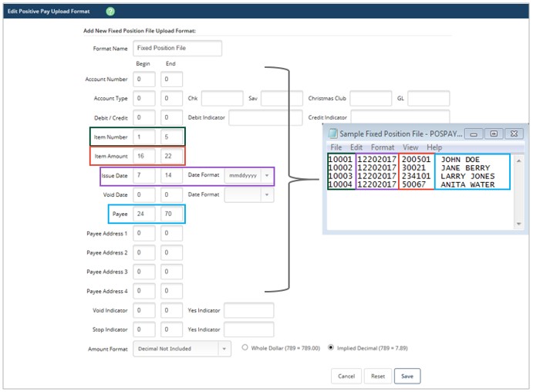
Task: Click the Cancel button
Action: [346, 376]
